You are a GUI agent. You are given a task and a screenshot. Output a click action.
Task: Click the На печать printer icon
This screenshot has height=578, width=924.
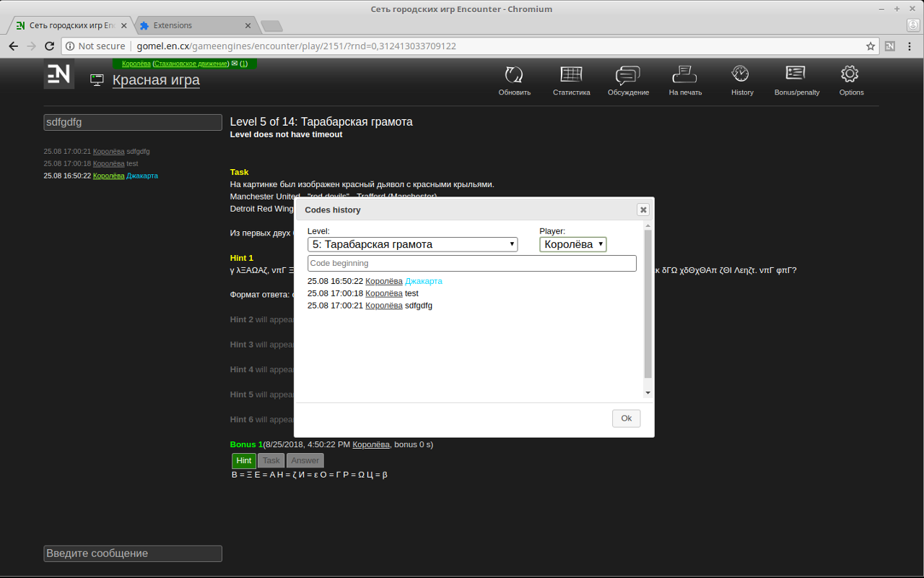click(x=684, y=74)
